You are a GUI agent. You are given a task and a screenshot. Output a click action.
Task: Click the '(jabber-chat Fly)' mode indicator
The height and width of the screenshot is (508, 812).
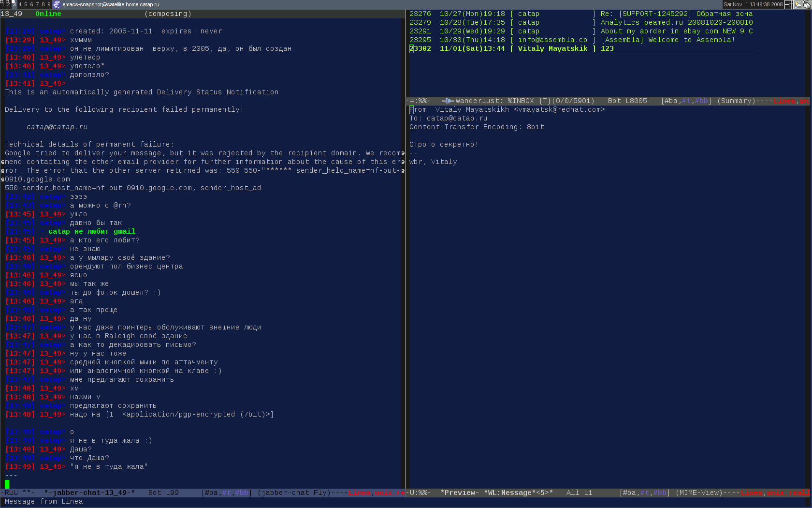(x=294, y=493)
